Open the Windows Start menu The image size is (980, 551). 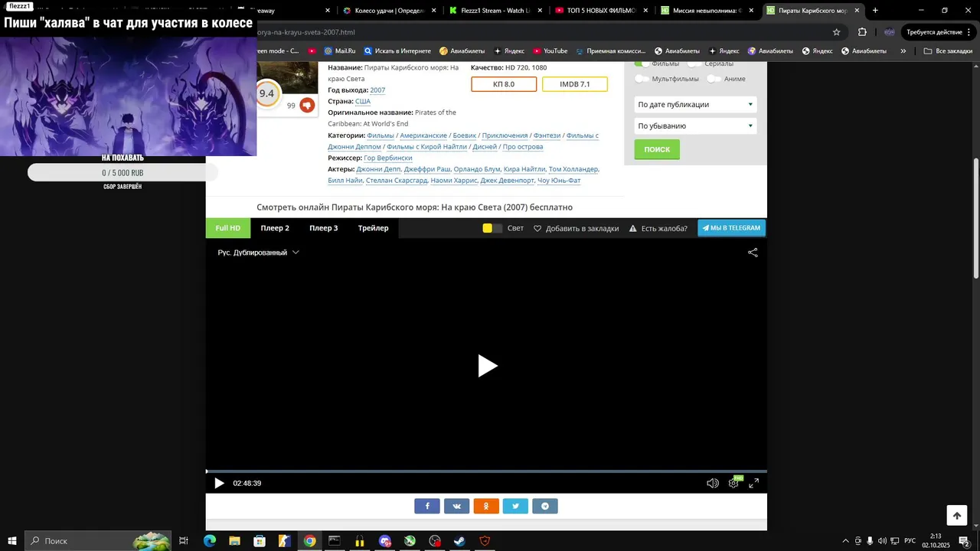tap(12, 541)
